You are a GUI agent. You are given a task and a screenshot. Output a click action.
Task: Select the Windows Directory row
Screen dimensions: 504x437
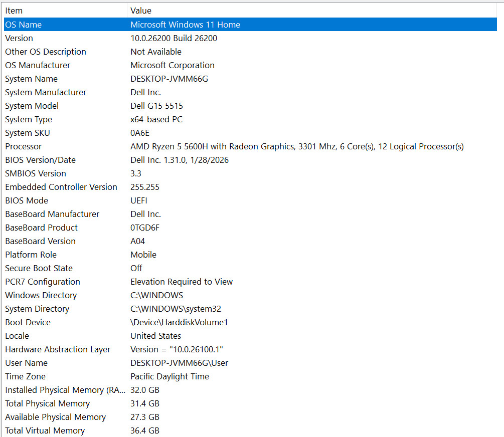coord(250,295)
